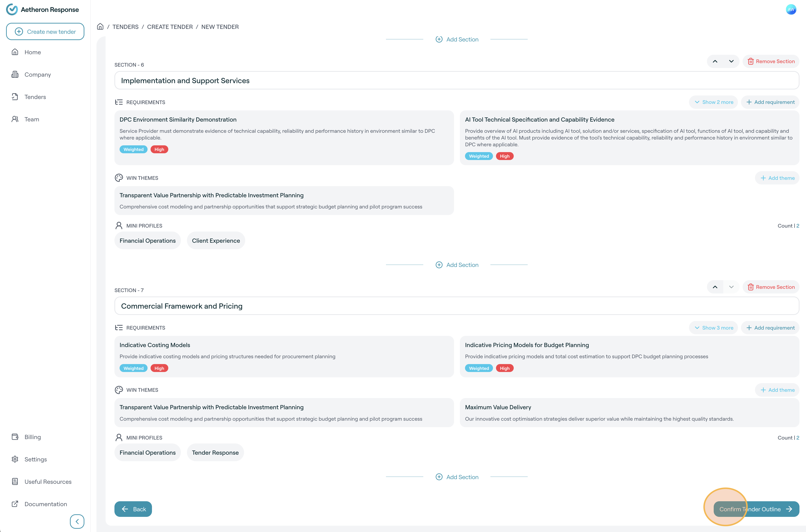The height and width of the screenshot is (532, 806).
Task: Open Settings from sidebar menu
Action: tap(35, 459)
